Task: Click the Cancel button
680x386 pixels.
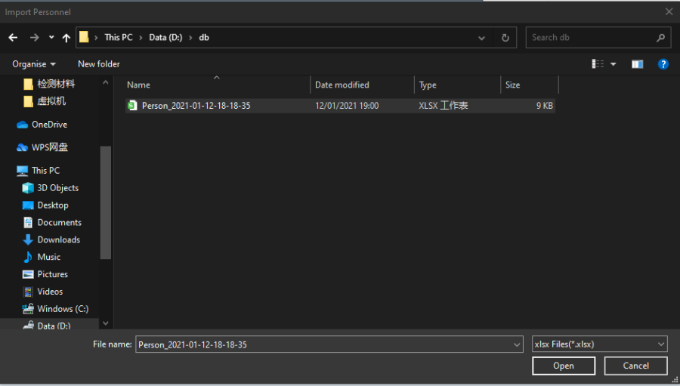Action: click(636, 366)
